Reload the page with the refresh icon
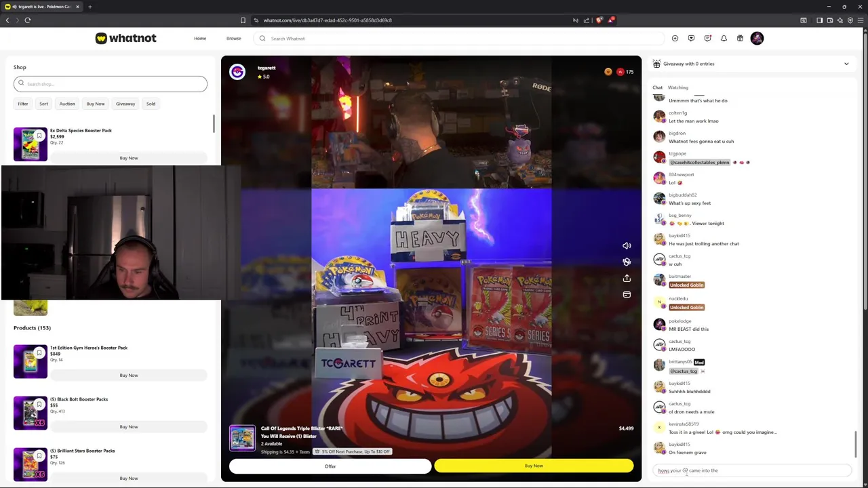 pyautogui.click(x=28, y=20)
